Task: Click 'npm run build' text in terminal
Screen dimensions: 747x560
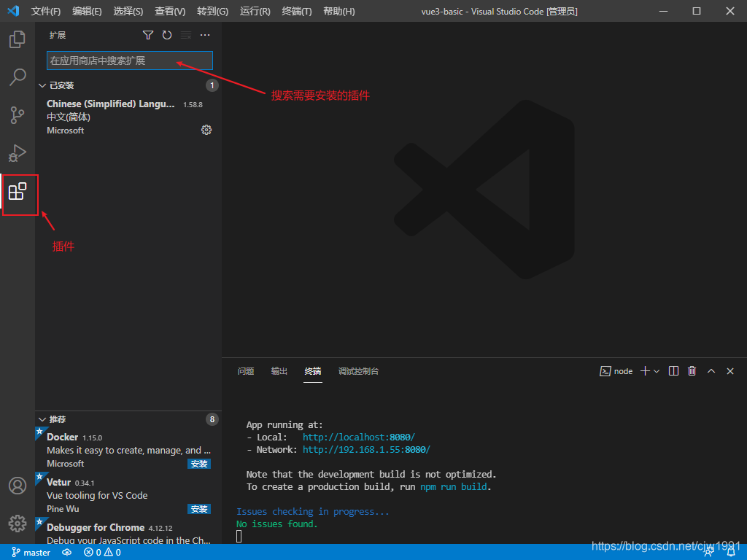Action: point(453,486)
